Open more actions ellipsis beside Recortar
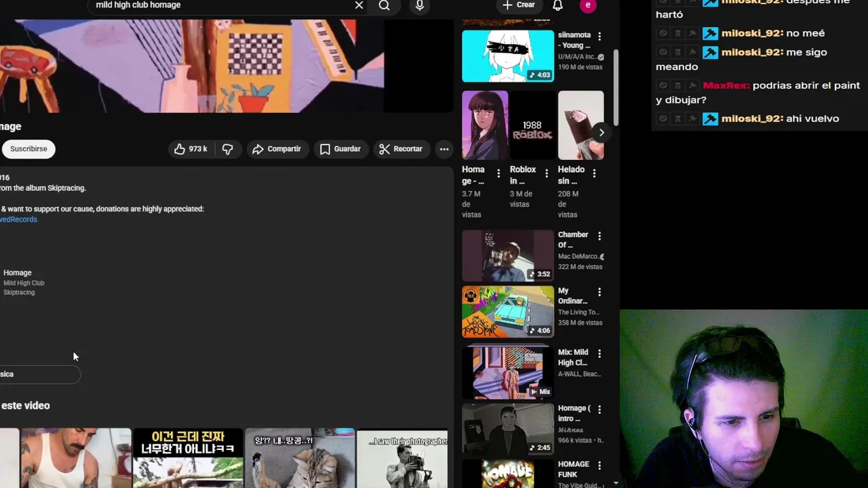 click(x=444, y=149)
